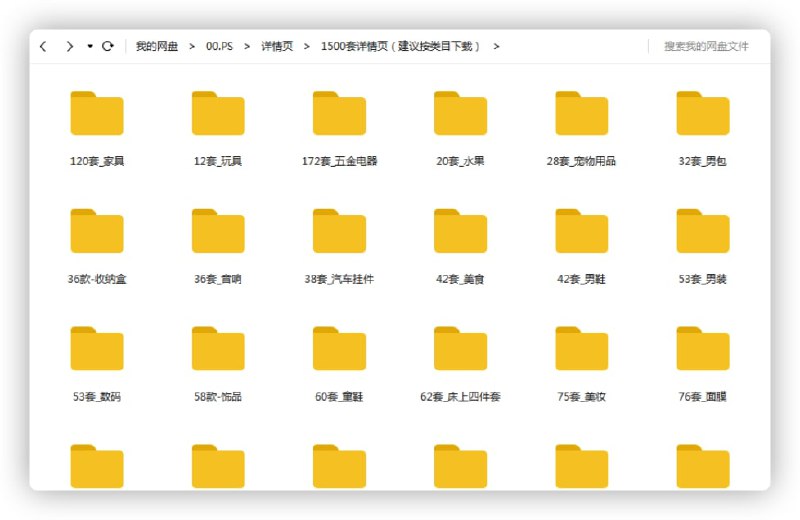Click the 172套_五金电器 folder name
The height and width of the screenshot is (520, 800).
click(x=339, y=161)
